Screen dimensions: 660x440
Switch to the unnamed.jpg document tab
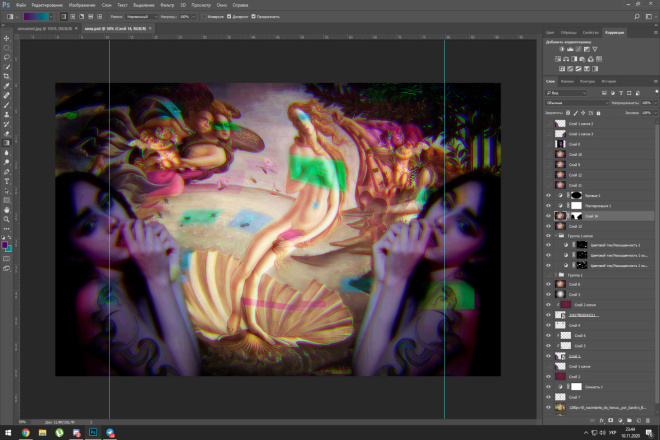(44, 29)
